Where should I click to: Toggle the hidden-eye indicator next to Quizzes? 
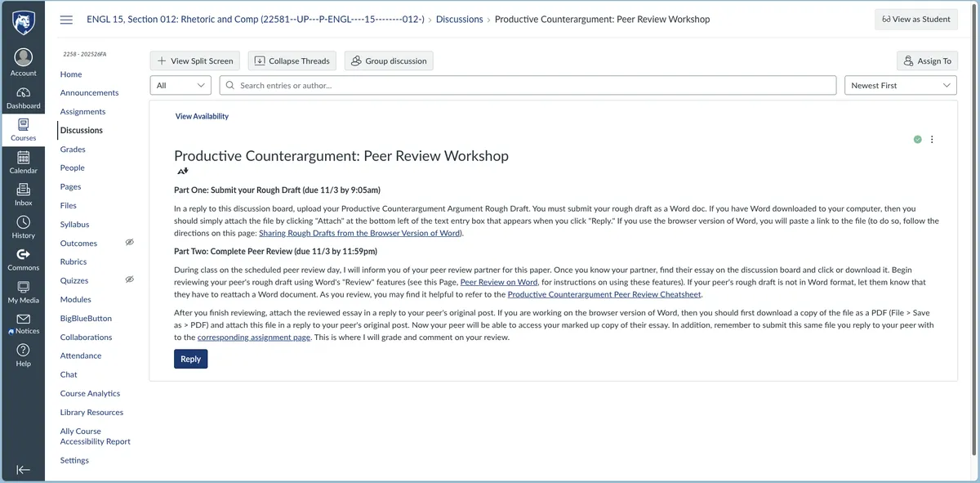click(128, 280)
